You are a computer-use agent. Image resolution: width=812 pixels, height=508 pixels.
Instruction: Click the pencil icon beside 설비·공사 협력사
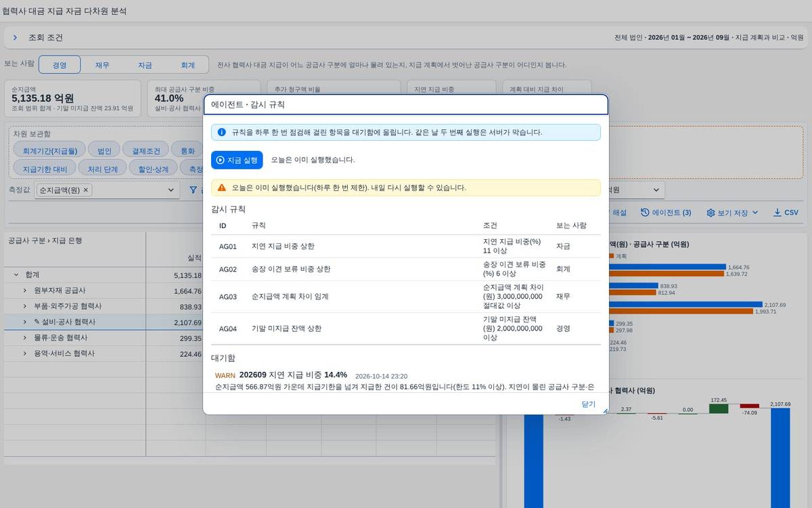[37, 322]
